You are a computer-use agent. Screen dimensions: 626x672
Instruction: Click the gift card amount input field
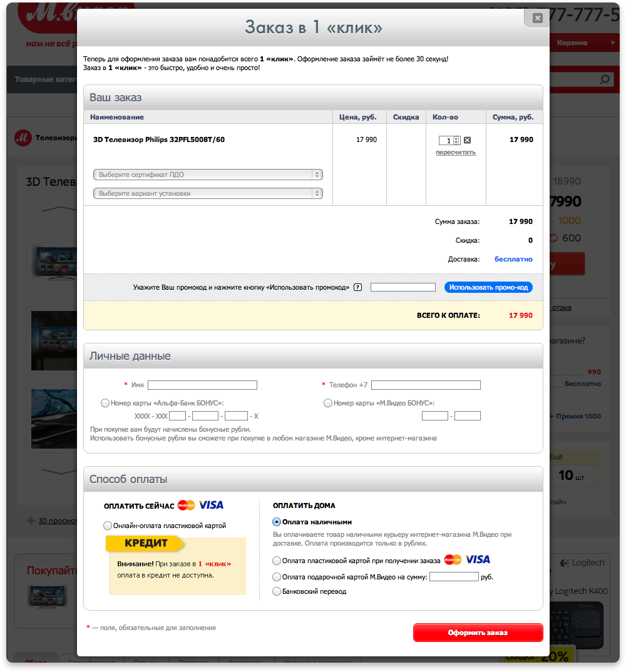tap(454, 577)
